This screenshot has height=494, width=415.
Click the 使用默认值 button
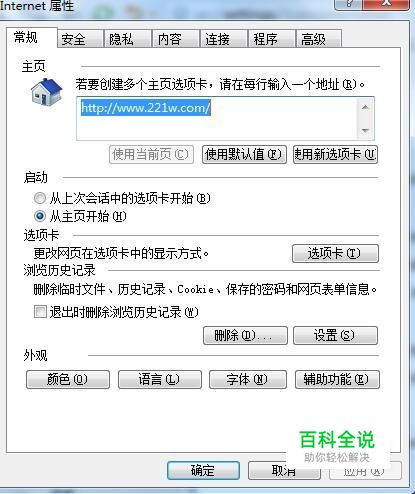pos(244,154)
